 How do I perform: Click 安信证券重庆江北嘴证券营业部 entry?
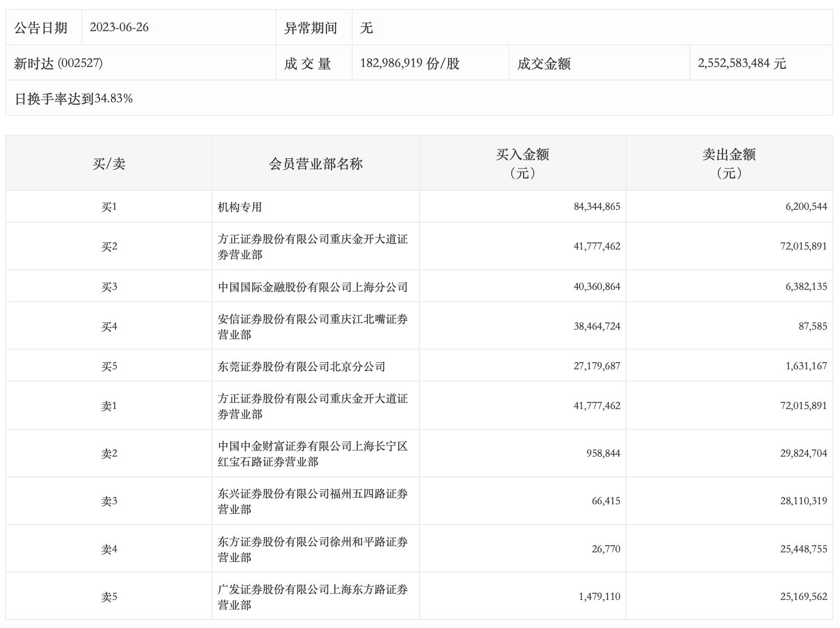pos(312,327)
